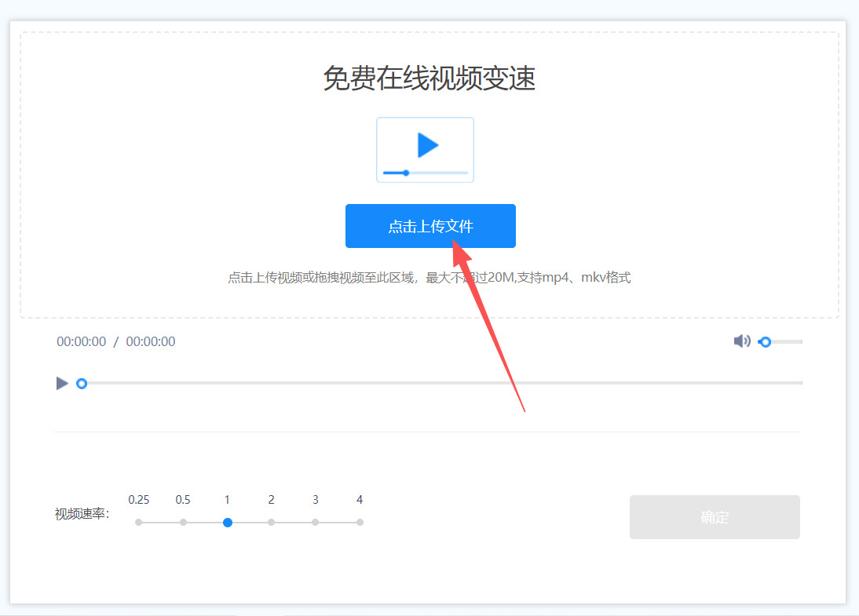Click the video preview thumbnail above the upload button
This screenshot has width=859, height=616.
425,149
